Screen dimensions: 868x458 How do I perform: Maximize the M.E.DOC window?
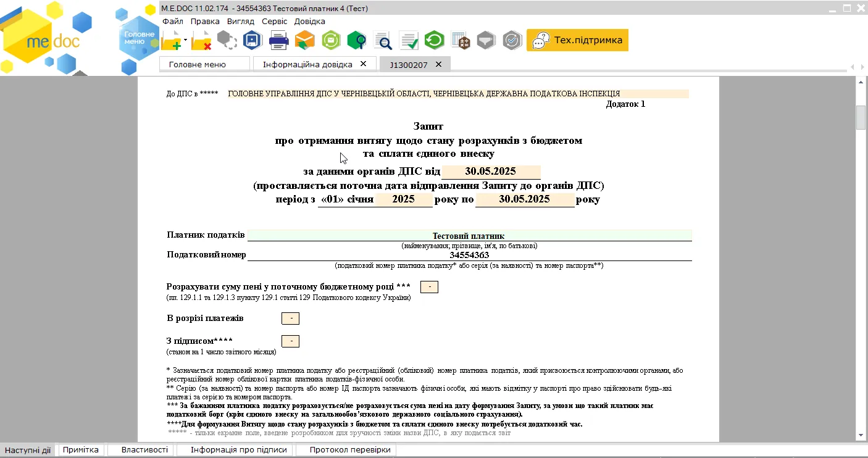click(x=847, y=8)
